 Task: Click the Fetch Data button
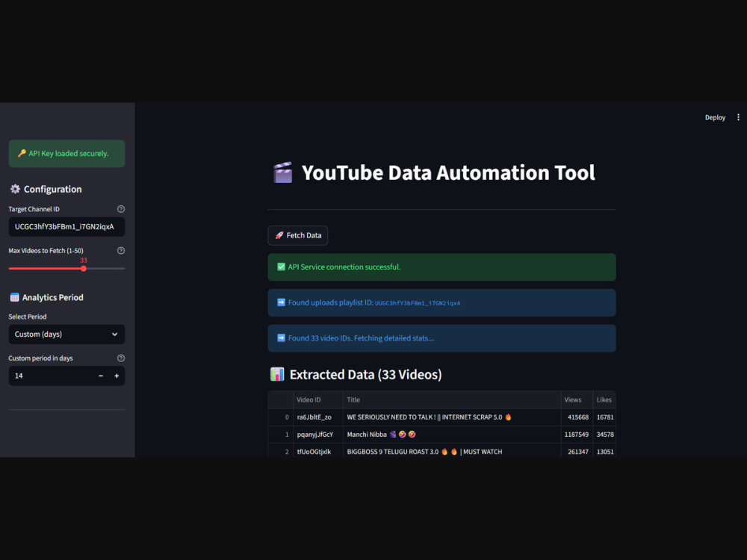298,235
